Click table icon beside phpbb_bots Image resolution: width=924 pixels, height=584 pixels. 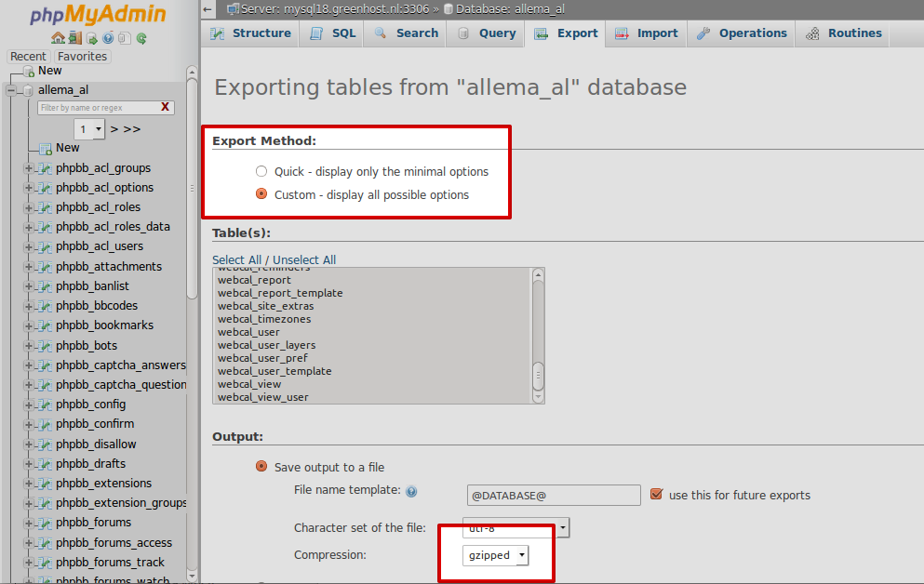tap(44, 346)
